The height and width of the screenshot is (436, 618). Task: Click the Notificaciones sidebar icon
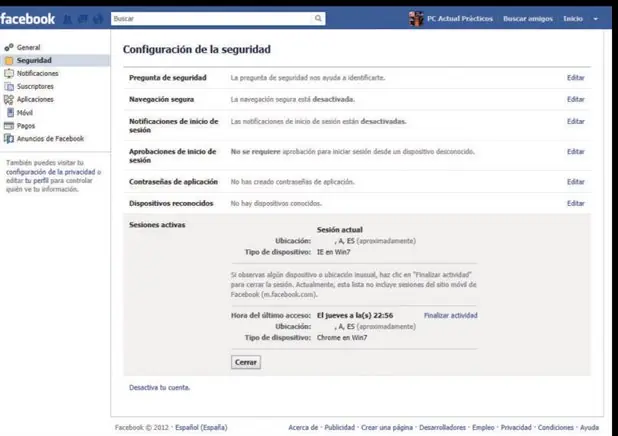tap(9, 73)
